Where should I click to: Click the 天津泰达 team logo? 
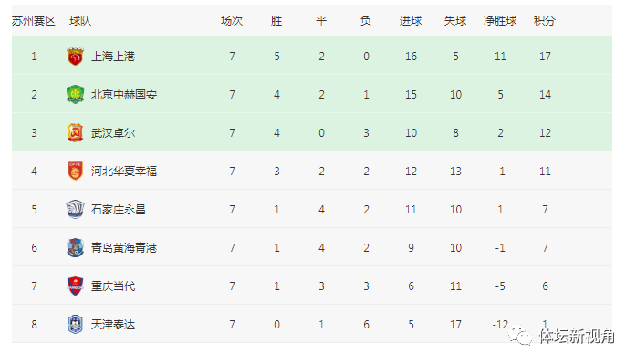pyautogui.click(x=75, y=324)
